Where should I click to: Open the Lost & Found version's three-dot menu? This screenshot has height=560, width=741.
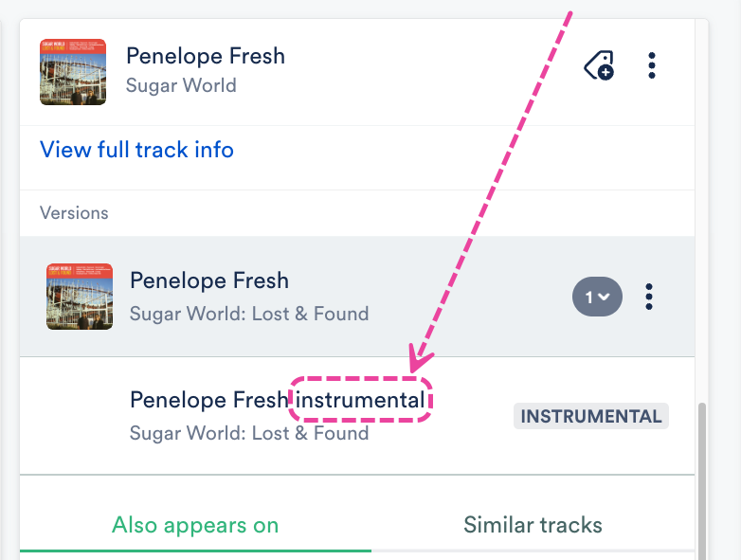[x=649, y=297]
